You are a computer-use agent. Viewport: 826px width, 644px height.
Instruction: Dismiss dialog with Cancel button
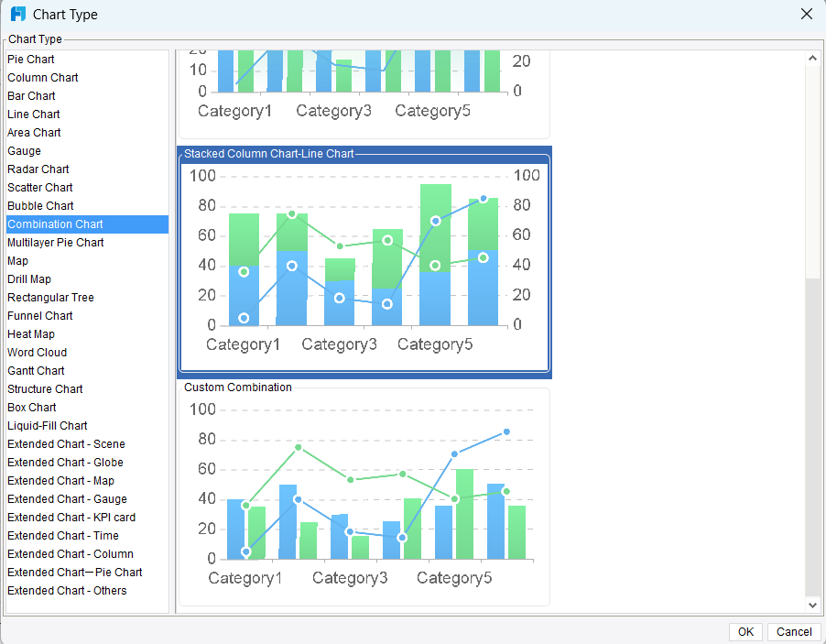point(794,632)
